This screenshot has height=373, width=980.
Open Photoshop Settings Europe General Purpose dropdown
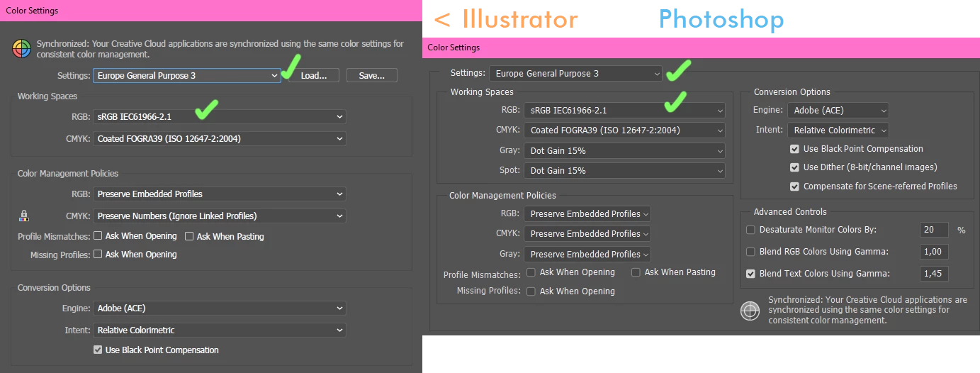576,73
